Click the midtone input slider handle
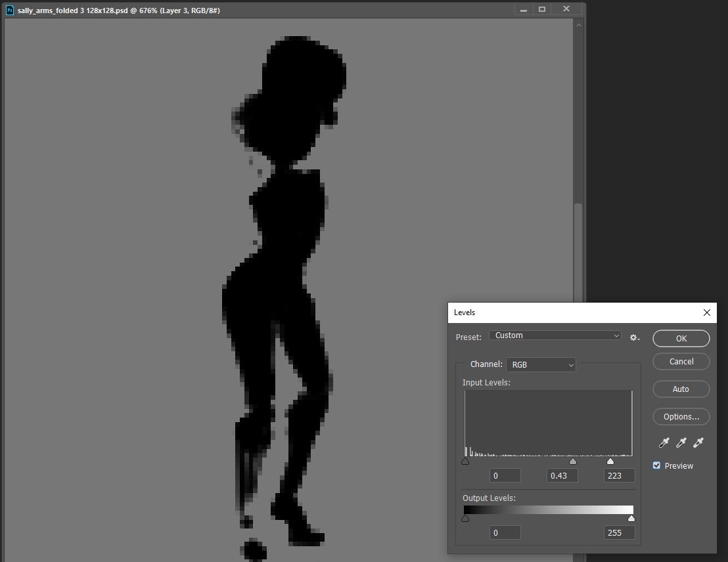 pos(573,462)
